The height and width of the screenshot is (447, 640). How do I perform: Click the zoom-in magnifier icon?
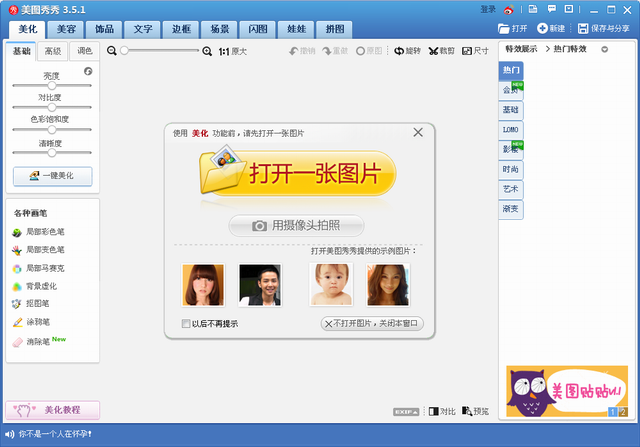pos(207,50)
